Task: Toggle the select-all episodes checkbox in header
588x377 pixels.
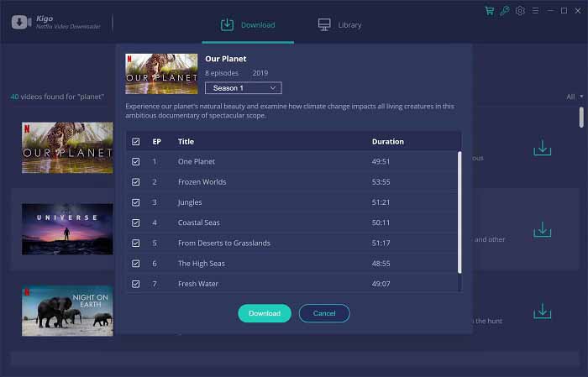Action: pyautogui.click(x=136, y=142)
